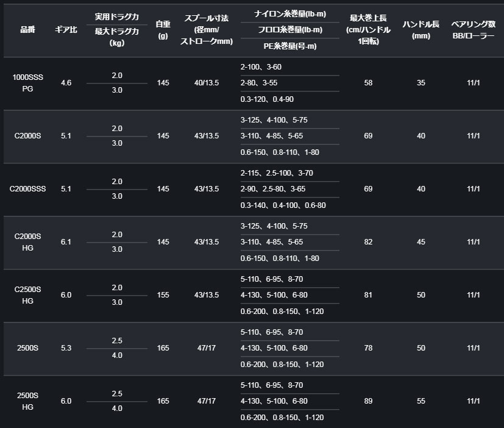The height and width of the screenshot is (428, 504).
Task: Select the 1000SSS PG model cell
Action: click(x=27, y=82)
